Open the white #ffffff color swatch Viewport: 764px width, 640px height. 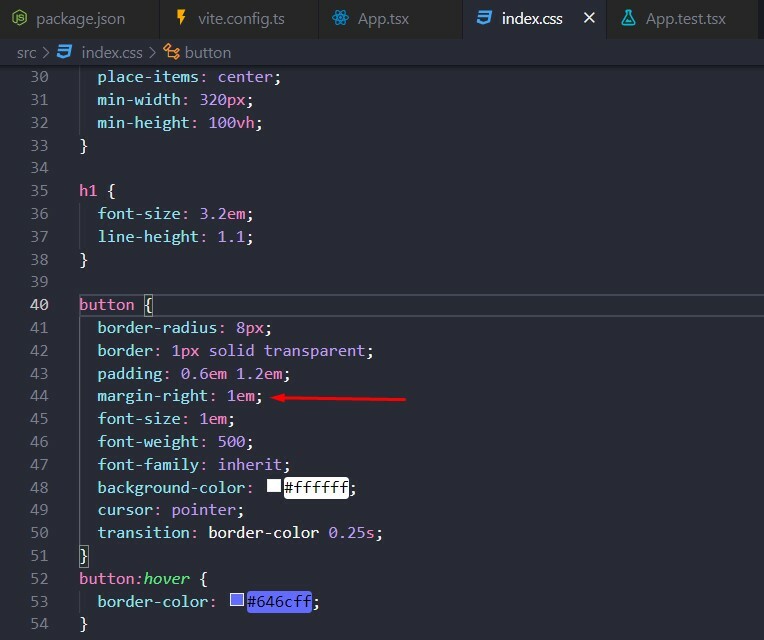274,486
